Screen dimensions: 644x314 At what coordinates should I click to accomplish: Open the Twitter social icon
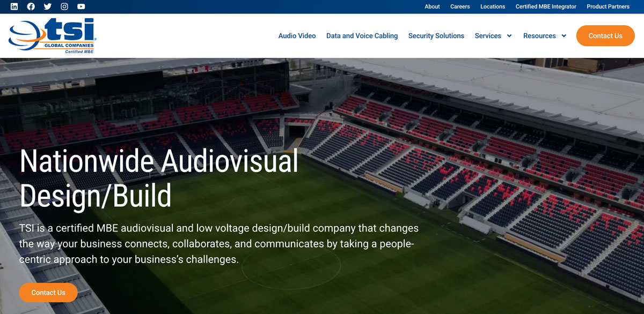coord(47,6)
